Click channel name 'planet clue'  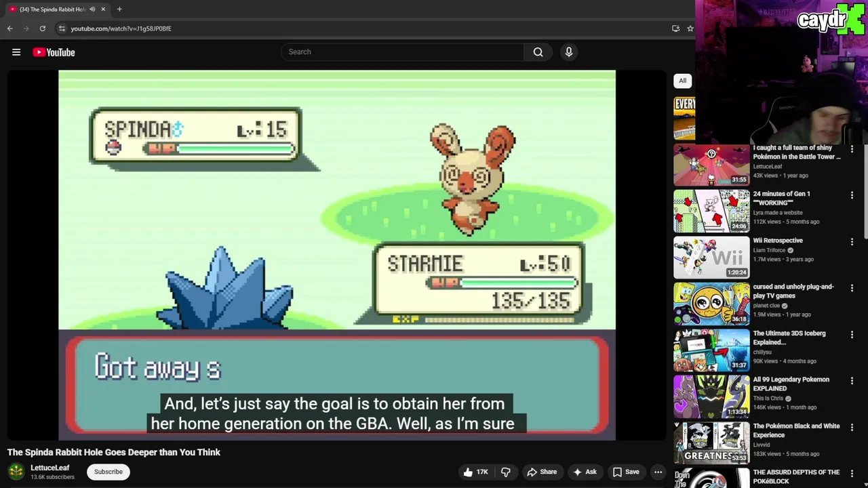point(766,306)
